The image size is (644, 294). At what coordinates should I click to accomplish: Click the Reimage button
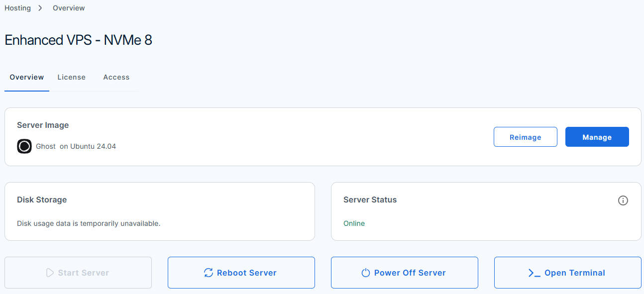(525, 137)
